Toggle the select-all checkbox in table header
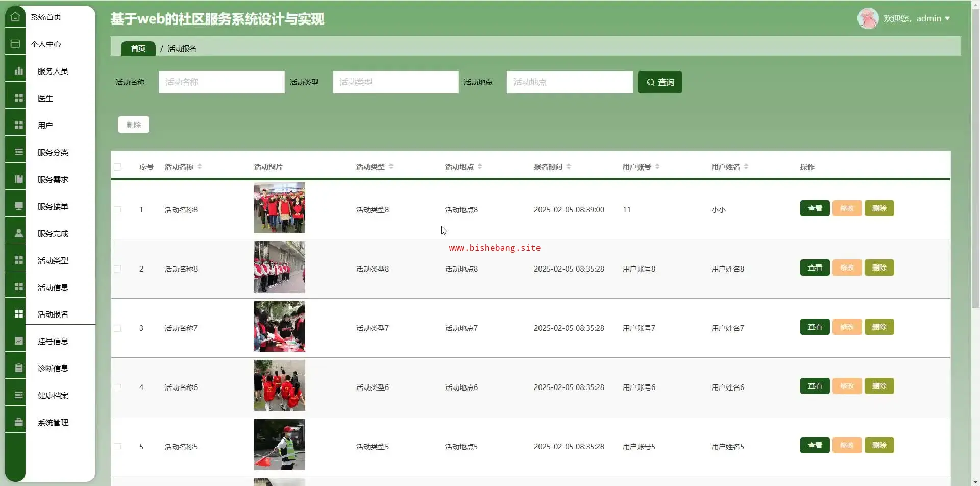This screenshot has width=980, height=486. tap(117, 167)
